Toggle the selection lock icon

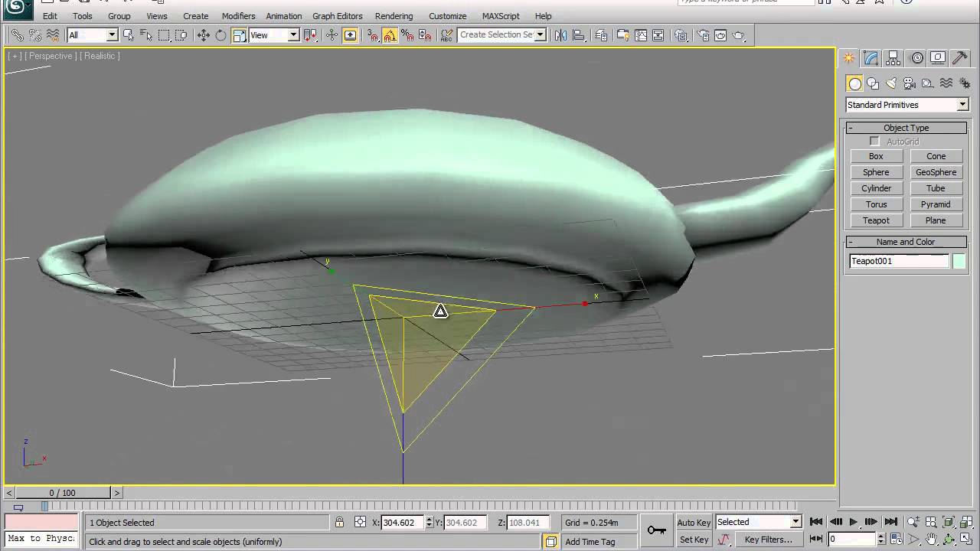click(339, 522)
